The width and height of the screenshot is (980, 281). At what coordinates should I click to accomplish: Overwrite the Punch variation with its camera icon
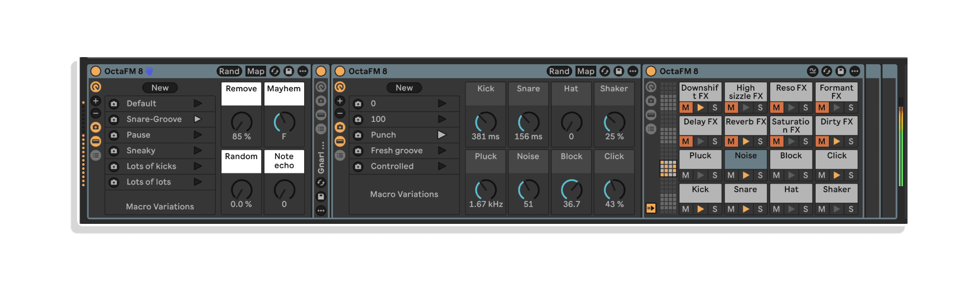point(358,135)
